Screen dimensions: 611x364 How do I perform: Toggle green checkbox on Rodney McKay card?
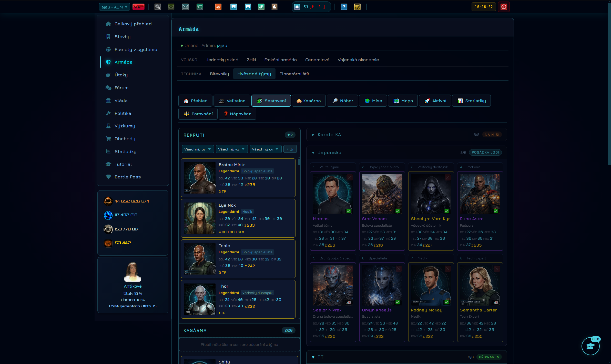tap(446, 302)
